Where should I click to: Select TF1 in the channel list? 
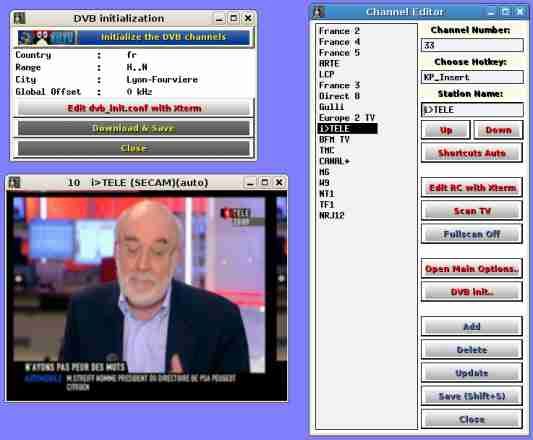pyautogui.click(x=327, y=205)
